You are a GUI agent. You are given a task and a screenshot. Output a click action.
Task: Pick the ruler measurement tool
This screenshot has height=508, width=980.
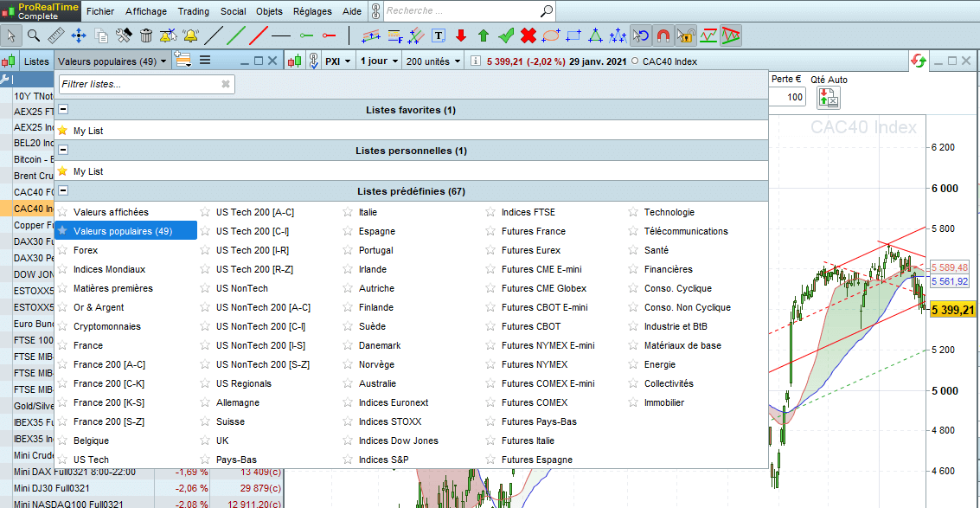click(x=56, y=35)
